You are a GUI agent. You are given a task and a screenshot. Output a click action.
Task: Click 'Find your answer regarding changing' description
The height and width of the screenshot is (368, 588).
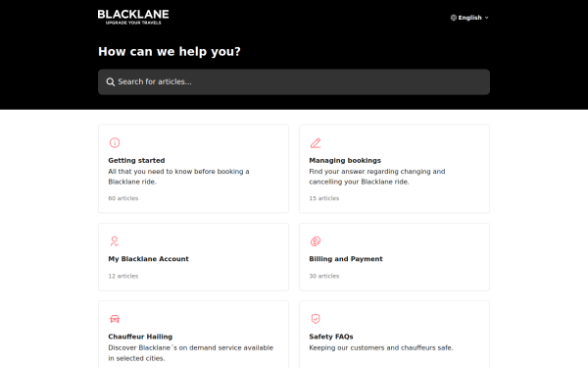377,177
